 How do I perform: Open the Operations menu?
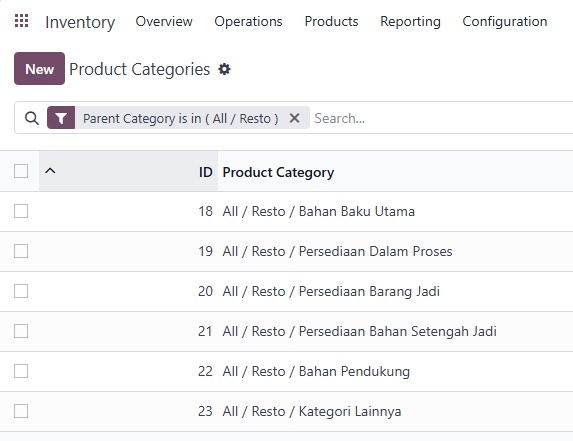click(248, 22)
